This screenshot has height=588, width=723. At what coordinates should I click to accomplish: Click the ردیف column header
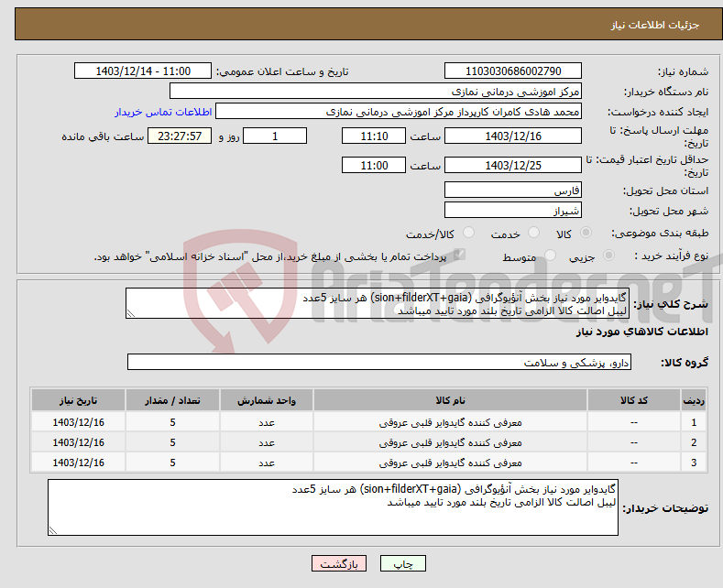tap(694, 400)
